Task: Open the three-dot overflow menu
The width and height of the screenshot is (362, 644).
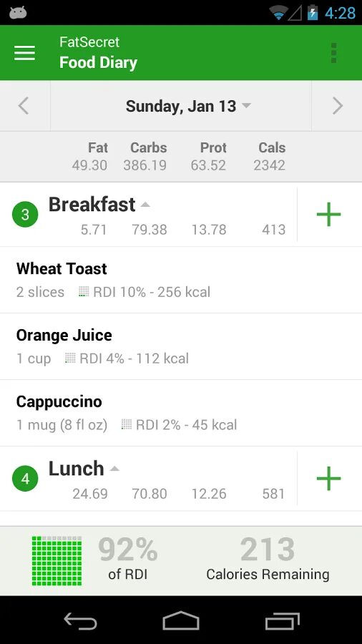Action: (333, 52)
